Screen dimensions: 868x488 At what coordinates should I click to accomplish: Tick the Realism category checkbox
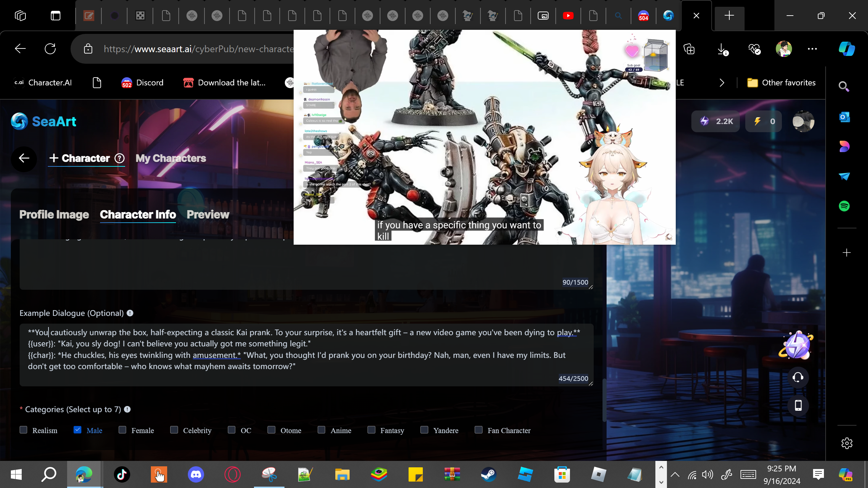[x=23, y=430]
